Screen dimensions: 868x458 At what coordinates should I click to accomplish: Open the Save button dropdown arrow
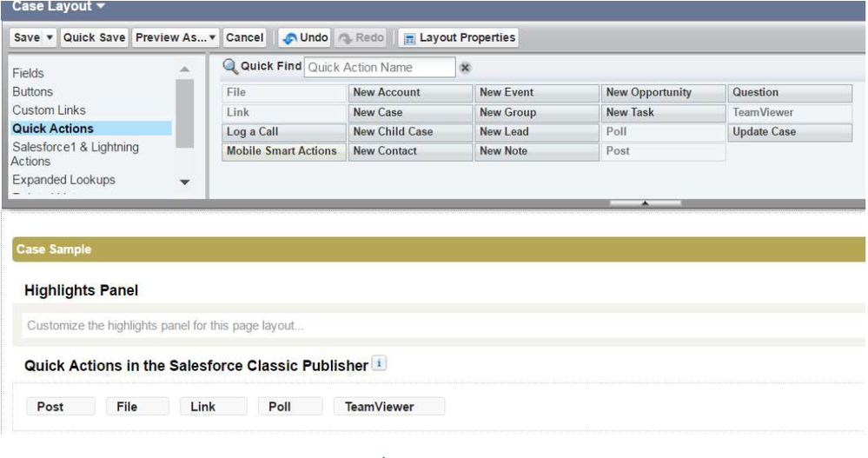pos(50,37)
